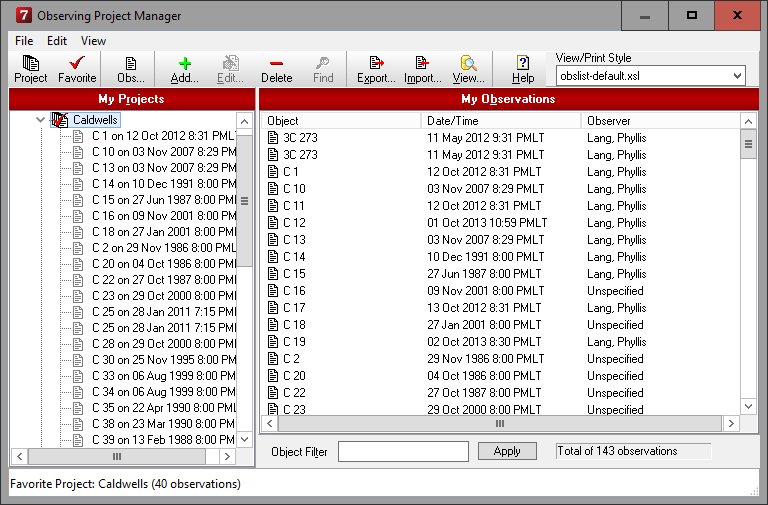Open the Edit menu
The width and height of the screenshot is (768, 505).
[x=57, y=41]
